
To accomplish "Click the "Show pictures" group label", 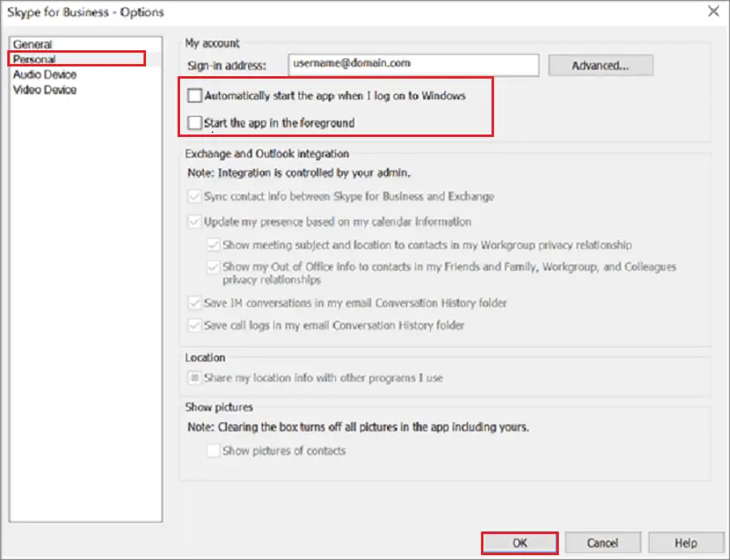I will tap(219, 408).
